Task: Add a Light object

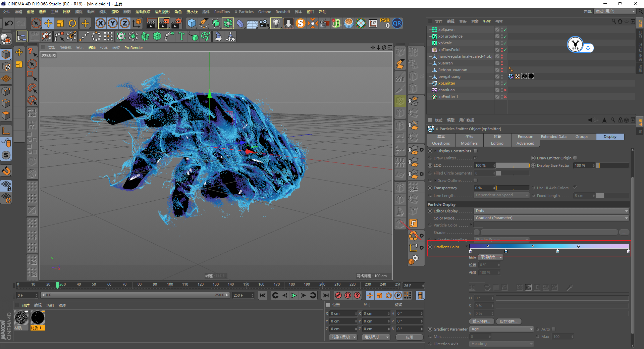Action: 276,23
